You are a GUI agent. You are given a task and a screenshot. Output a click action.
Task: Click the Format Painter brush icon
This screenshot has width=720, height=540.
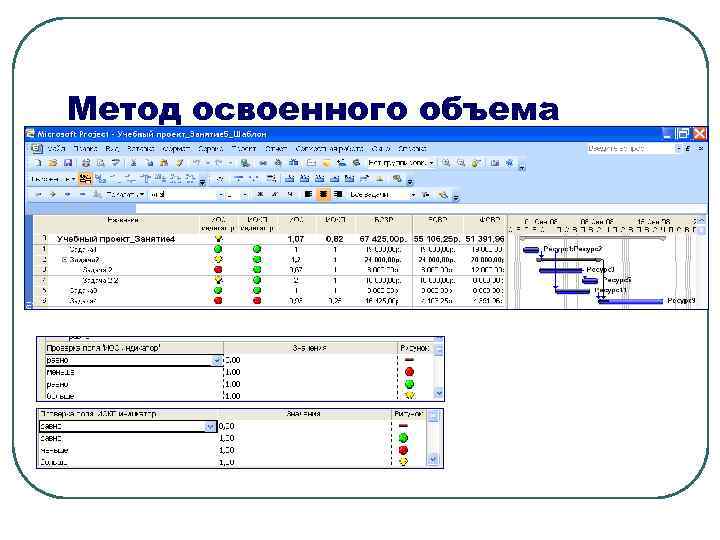(x=180, y=163)
